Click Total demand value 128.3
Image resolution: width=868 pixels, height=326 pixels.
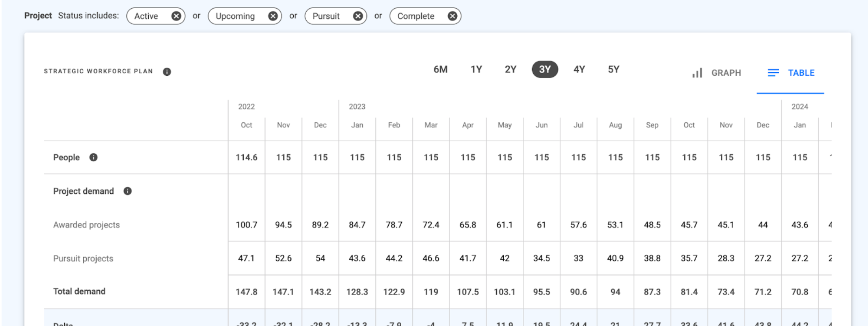tap(357, 292)
